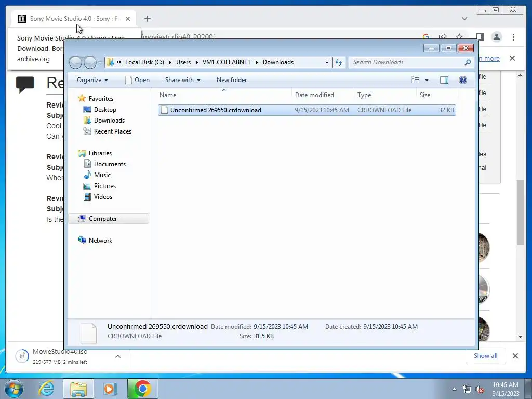Click the search magnifier in Explorer

tap(468, 62)
